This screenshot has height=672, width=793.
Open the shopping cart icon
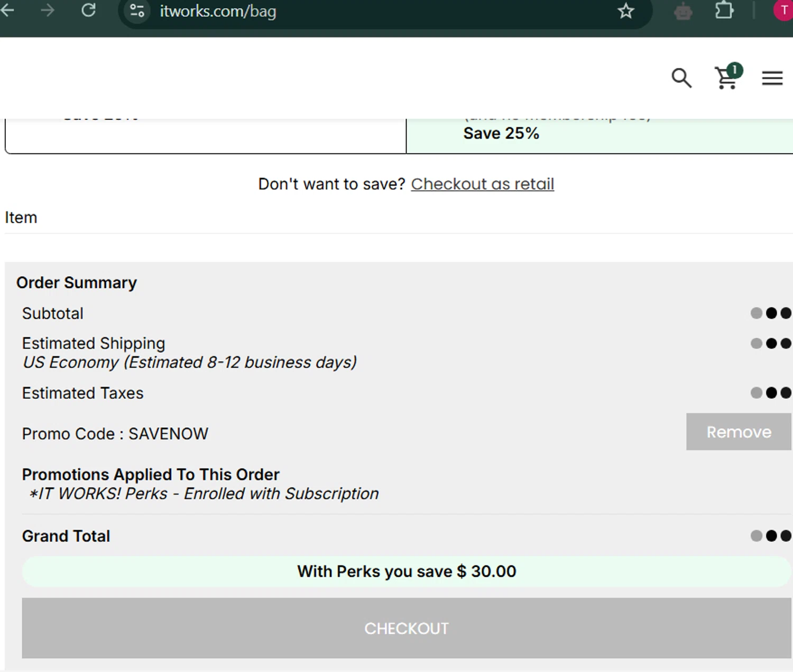pyautogui.click(x=727, y=78)
